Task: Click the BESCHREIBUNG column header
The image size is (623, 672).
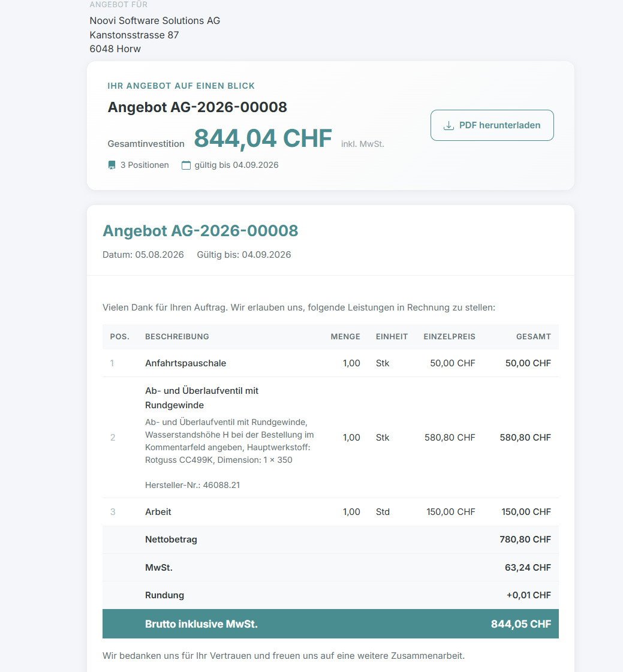Action: [177, 336]
